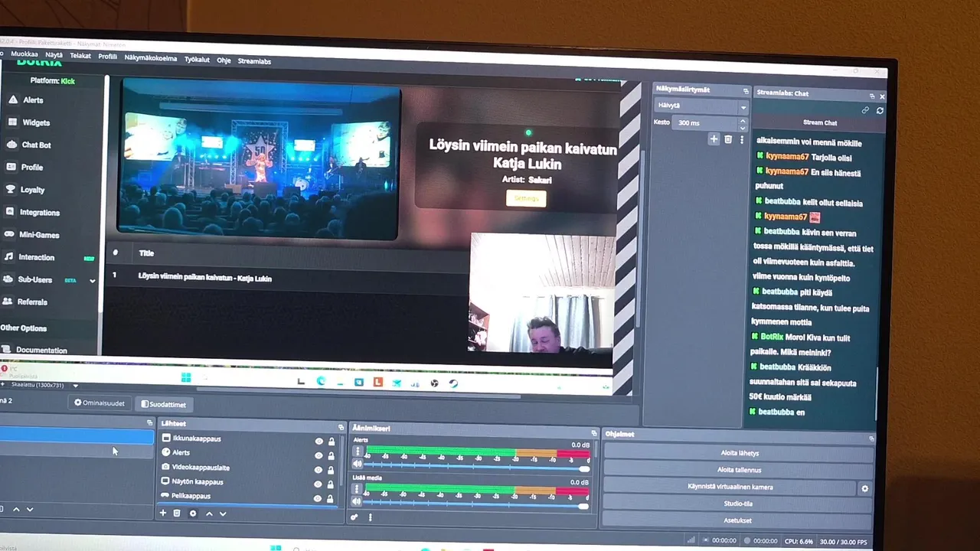
Task: Open the Näytä menu
Action: pyautogui.click(x=54, y=55)
